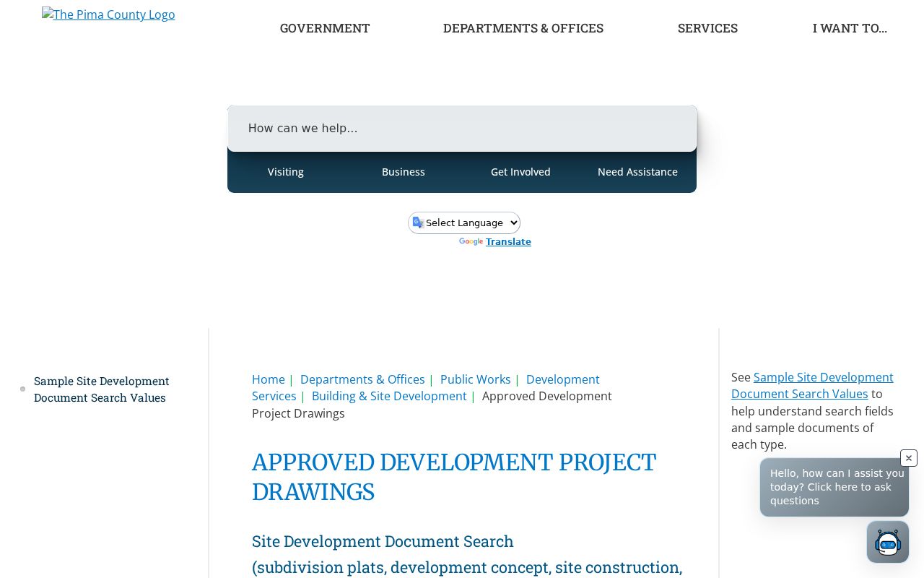Screen dimensions: 924x578
Task: Click the 'Site Development Document Search' subheading
Action: (383, 541)
